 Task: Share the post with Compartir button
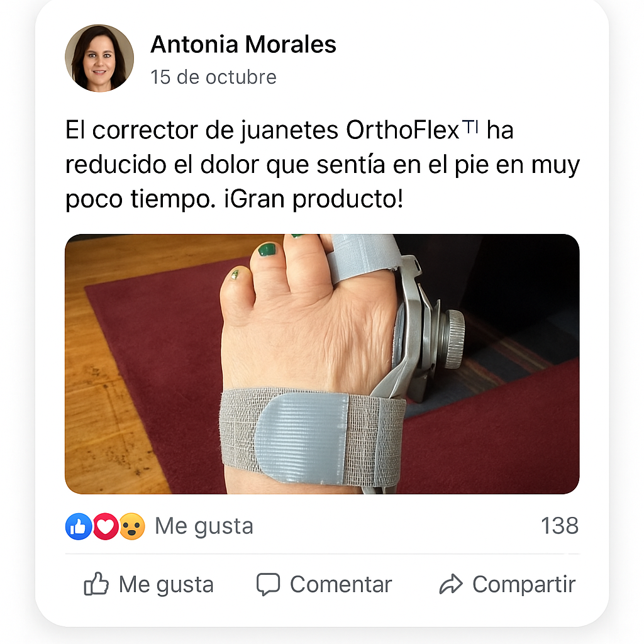[508, 584]
